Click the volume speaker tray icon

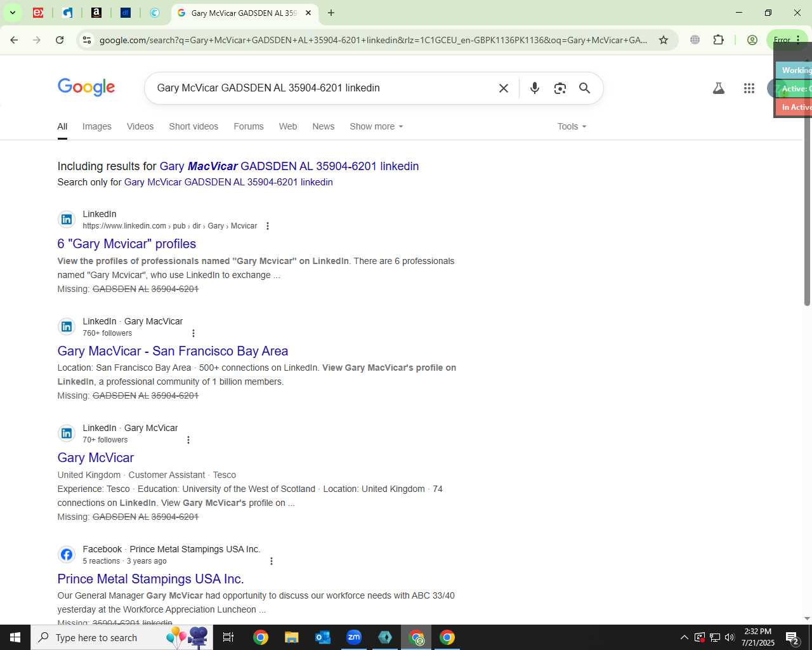pos(730,637)
